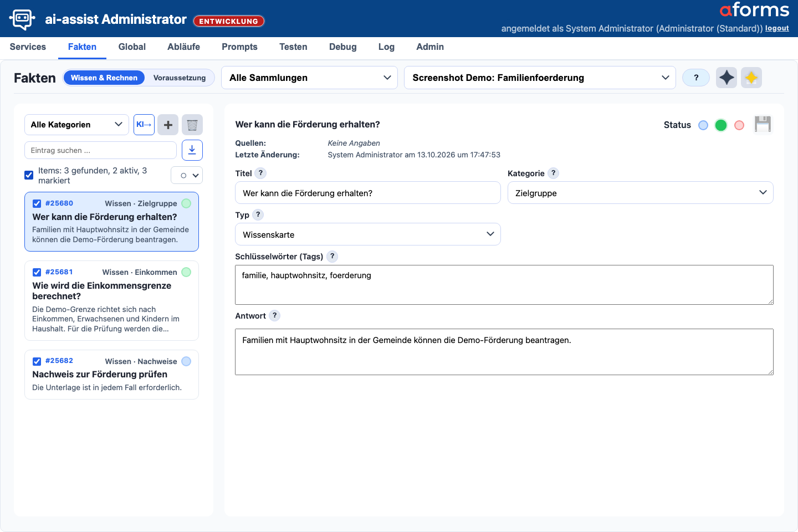The image size is (798, 532).
Task: Click blue status dot on entry #25682
Action: coord(186,361)
